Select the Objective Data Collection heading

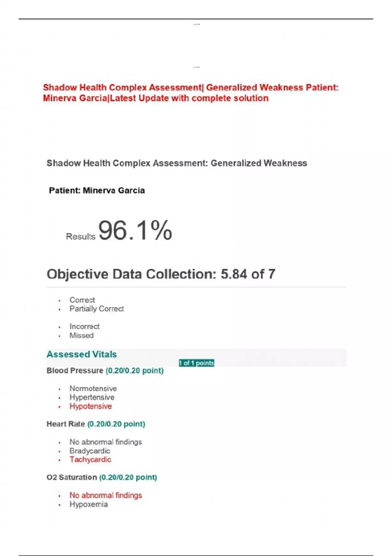pyautogui.click(x=161, y=274)
